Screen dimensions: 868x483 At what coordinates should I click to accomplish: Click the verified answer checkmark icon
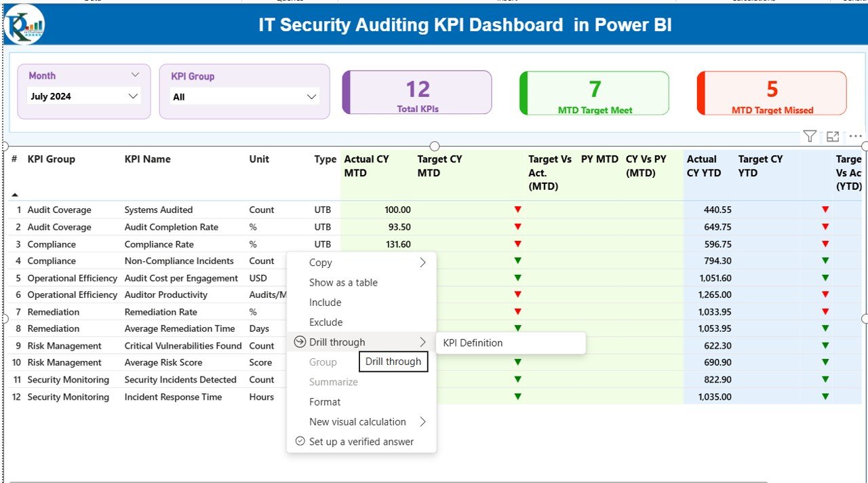(x=300, y=441)
